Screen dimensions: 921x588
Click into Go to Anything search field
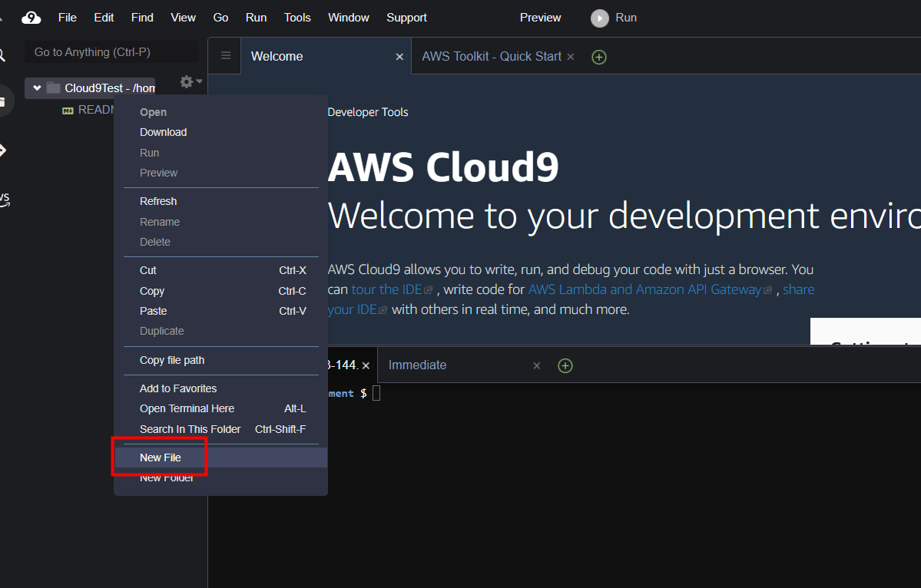tap(111, 52)
